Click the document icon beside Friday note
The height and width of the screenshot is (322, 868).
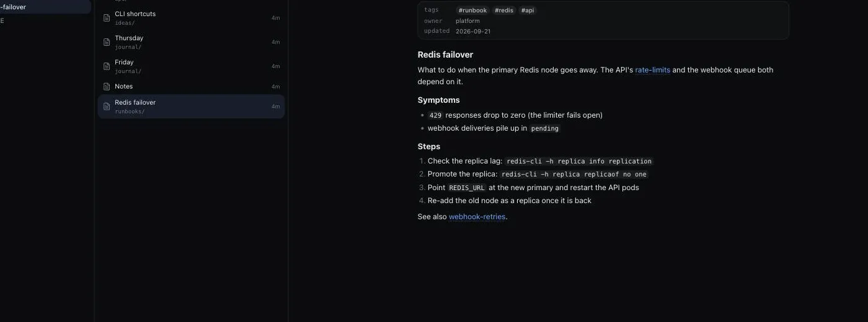[107, 66]
